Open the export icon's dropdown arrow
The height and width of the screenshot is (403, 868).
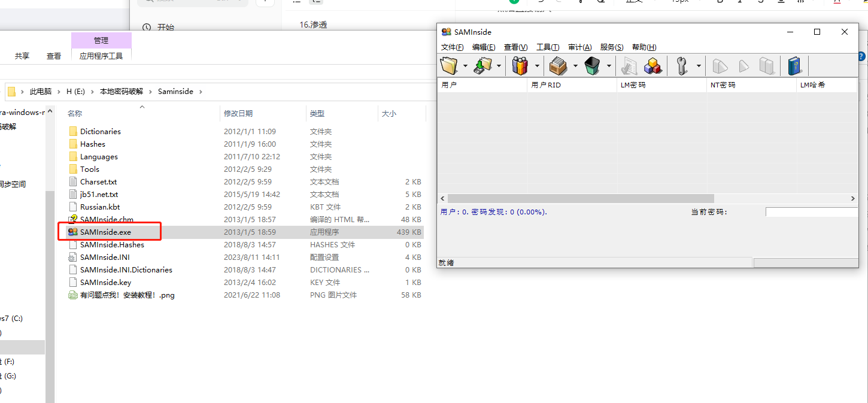499,66
